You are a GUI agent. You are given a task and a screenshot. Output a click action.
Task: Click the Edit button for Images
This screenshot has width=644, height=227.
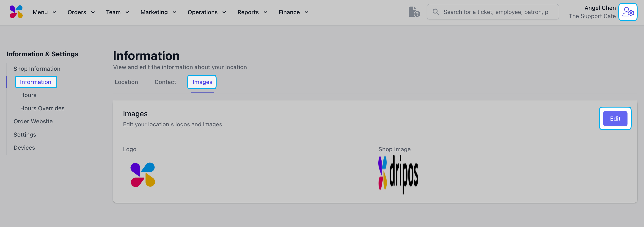[x=615, y=119]
